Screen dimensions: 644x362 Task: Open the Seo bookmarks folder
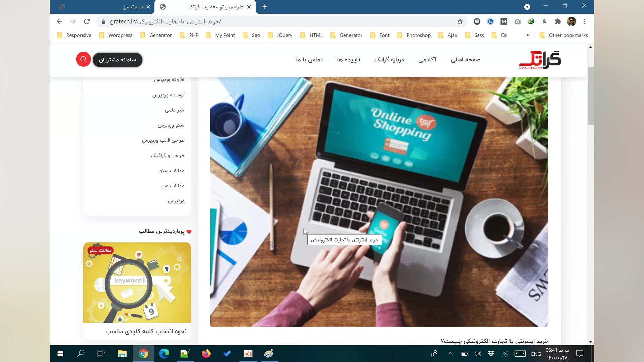coord(251,35)
